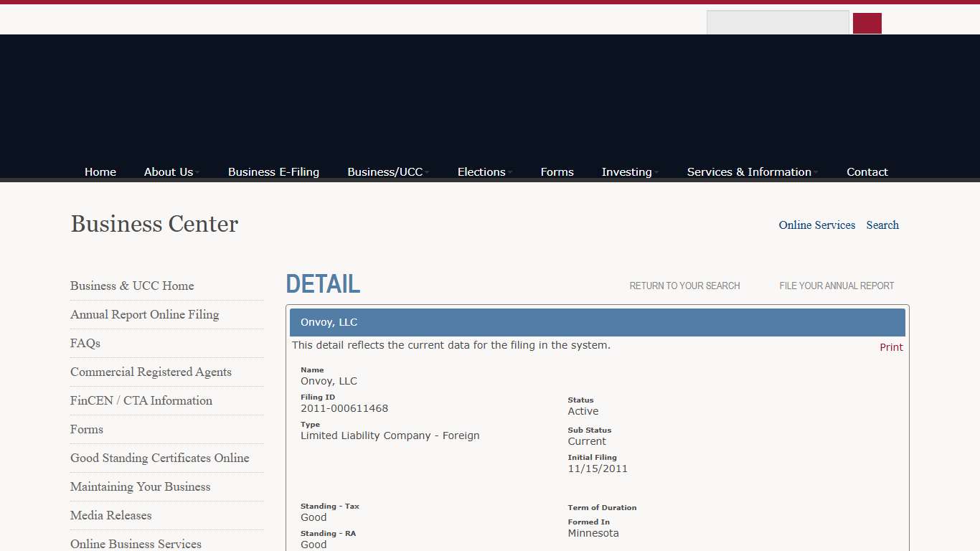This screenshot has width=980, height=551.
Task: Open the Contact page from navigation
Action: point(867,172)
